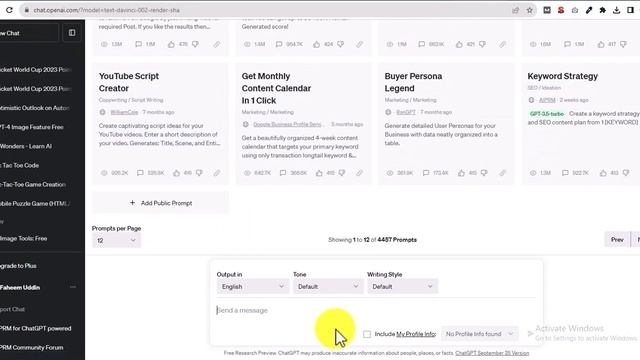Image resolution: width=640 pixels, height=360 pixels.
Task: Open the Buyer Persona Legend card title
Action: [413, 82]
